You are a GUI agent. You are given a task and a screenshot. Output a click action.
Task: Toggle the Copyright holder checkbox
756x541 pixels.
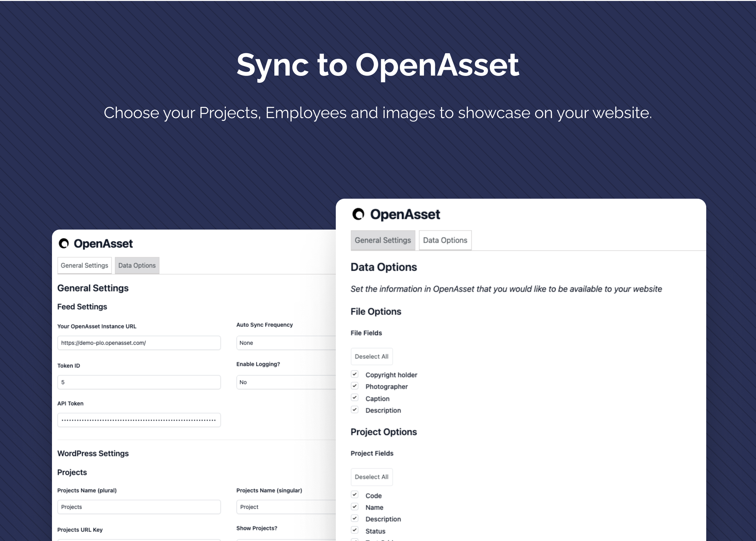(x=354, y=374)
